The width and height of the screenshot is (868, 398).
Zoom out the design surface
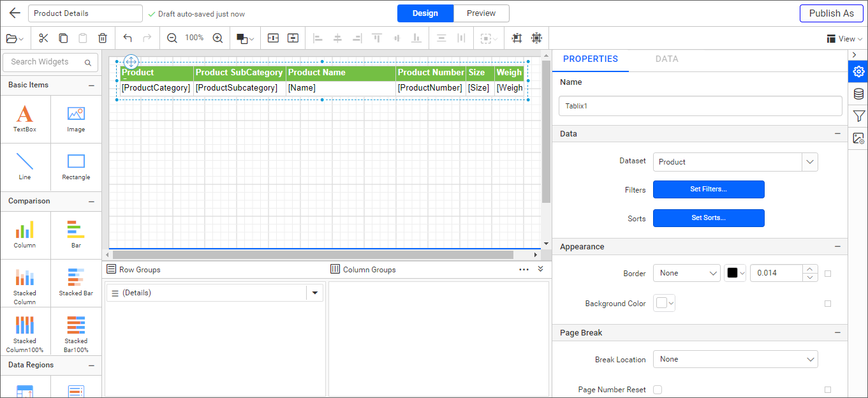coord(172,38)
